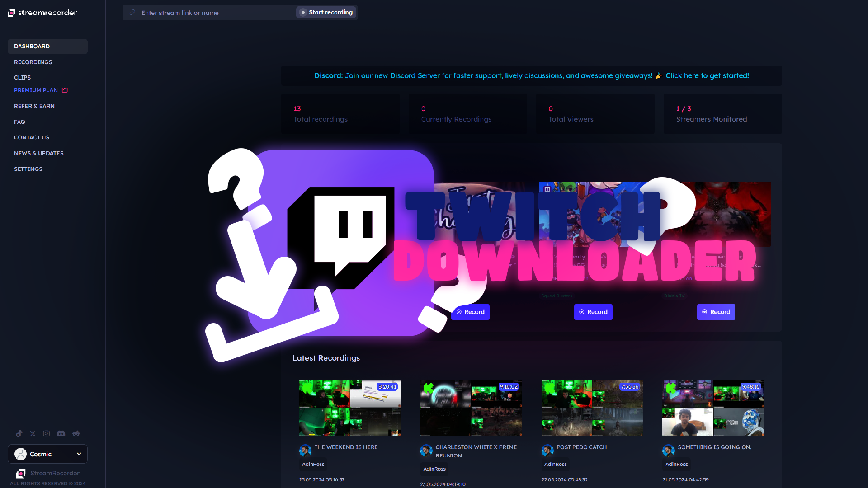Click the title 'THE WEEKEND IS HERE'

[346, 447]
